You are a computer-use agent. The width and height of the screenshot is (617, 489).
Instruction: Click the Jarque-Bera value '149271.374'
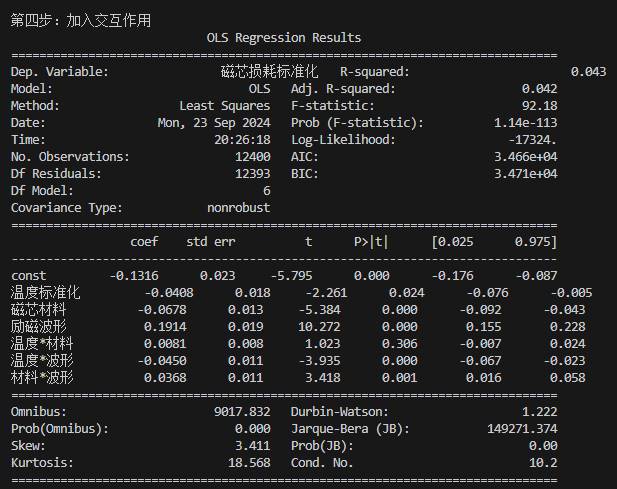(x=520, y=428)
